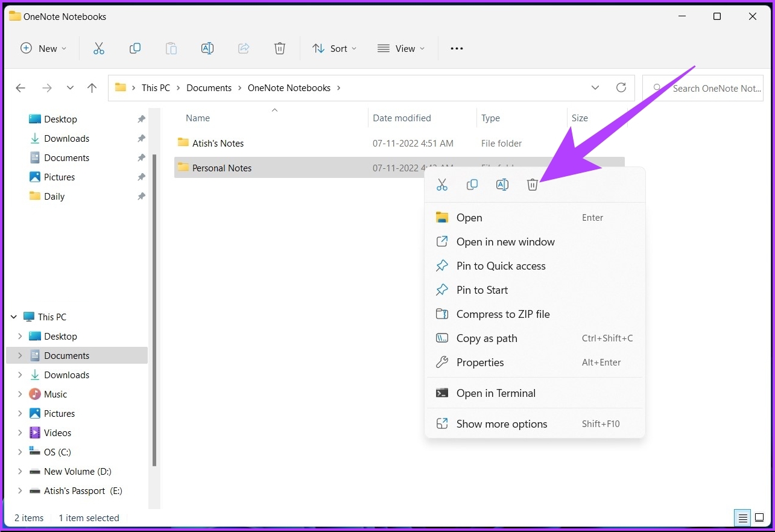The height and width of the screenshot is (532, 775).
Task: Copy the folder using context menu icon
Action: pyautogui.click(x=472, y=184)
